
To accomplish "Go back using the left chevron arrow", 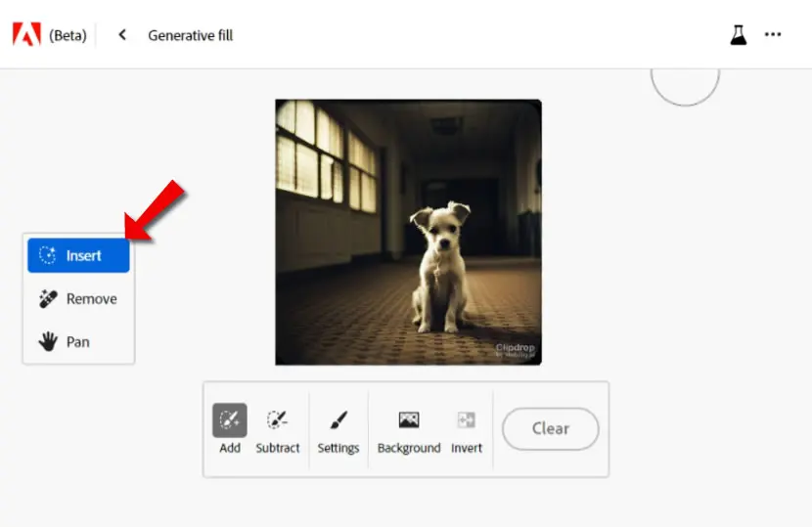I will 122,34.
